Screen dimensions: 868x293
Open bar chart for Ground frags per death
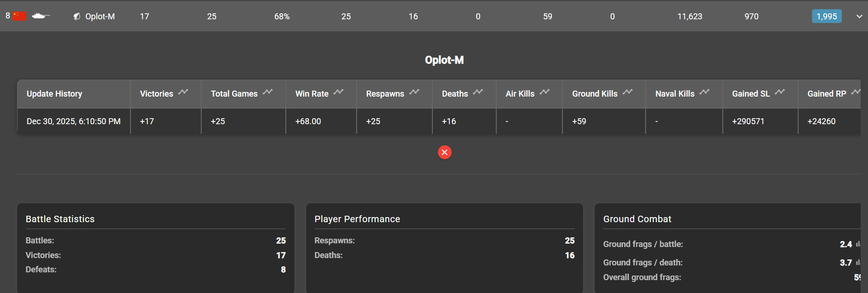(858, 263)
